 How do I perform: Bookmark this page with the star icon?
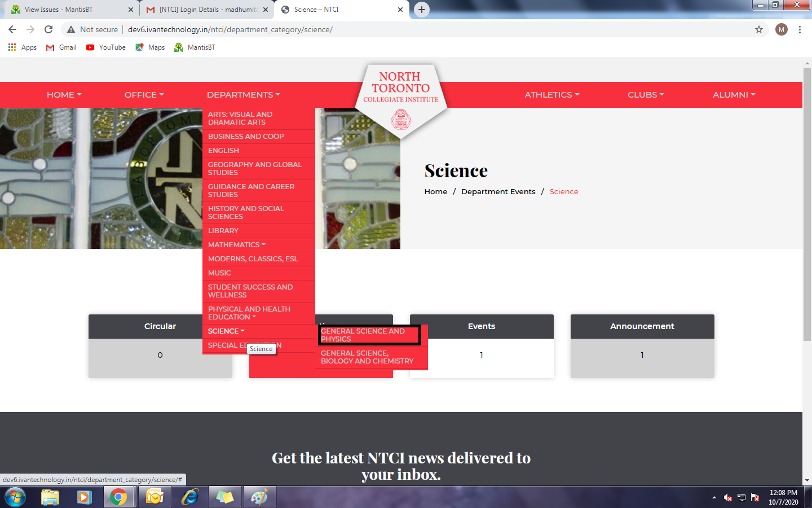coord(759,29)
